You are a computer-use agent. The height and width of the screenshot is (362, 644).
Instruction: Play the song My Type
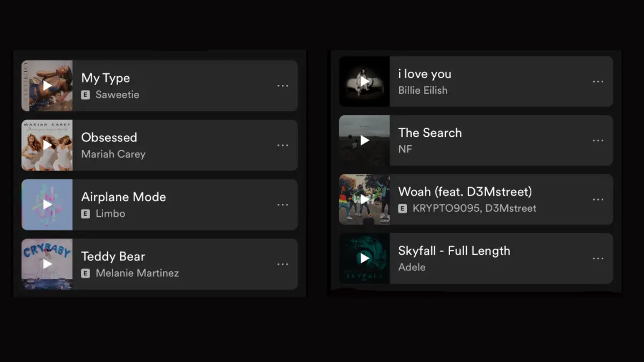click(x=47, y=86)
